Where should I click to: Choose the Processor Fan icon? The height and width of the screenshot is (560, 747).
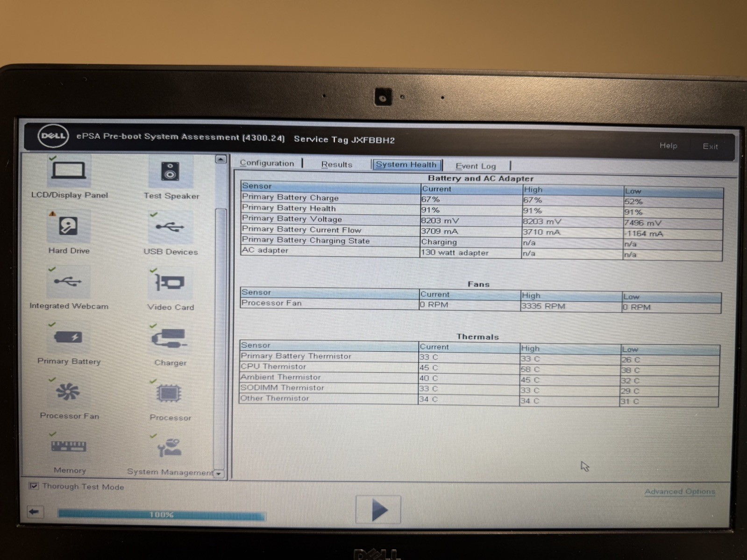click(x=68, y=392)
